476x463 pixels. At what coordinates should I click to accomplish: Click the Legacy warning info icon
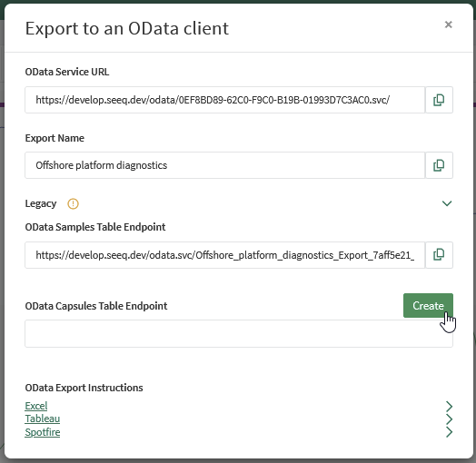[x=73, y=203]
